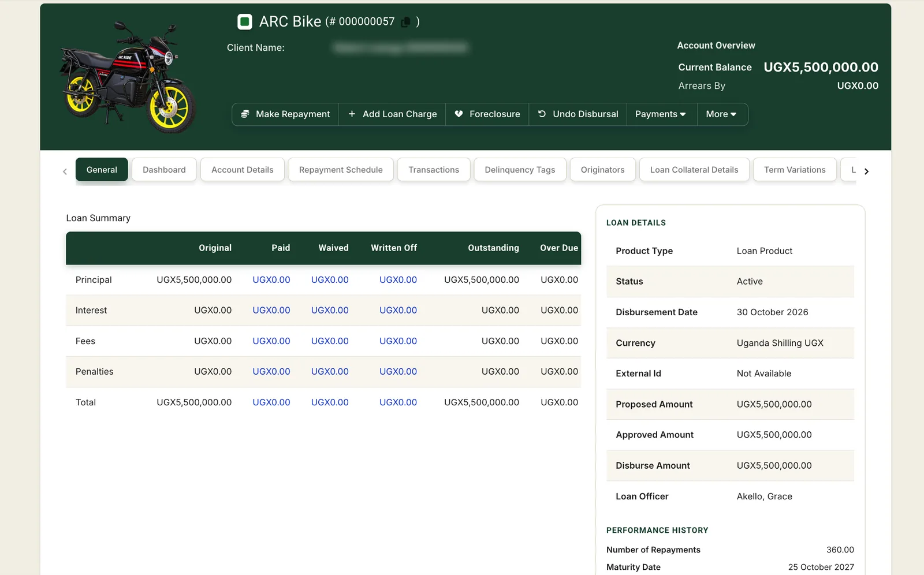Click the Total Waived UGX0.00 link
The height and width of the screenshot is (575, 924).
click(x=330, y=402)
